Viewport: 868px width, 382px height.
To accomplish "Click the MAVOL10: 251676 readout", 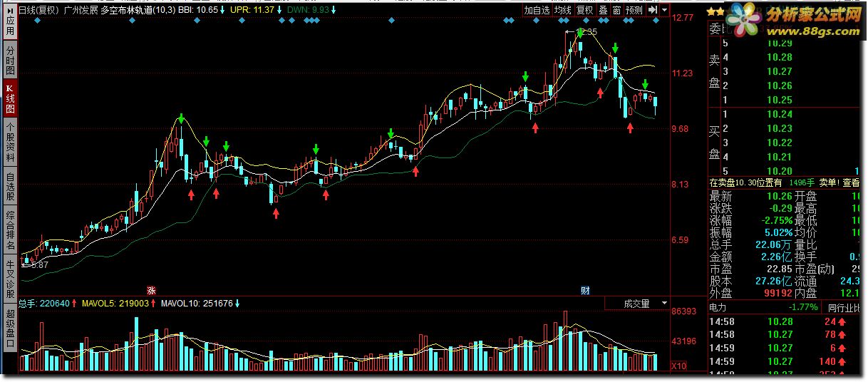I will coord(197,304).
